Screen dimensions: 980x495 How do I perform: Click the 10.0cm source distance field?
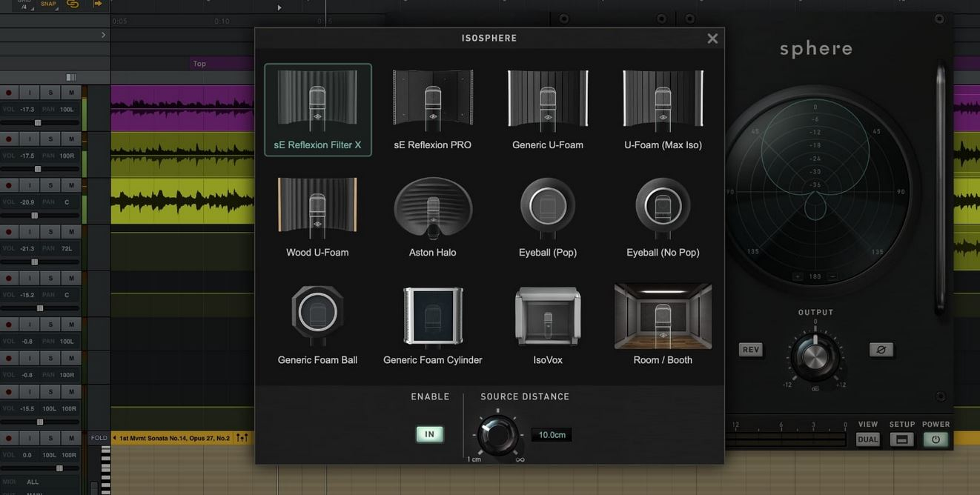tap(552, 435)
